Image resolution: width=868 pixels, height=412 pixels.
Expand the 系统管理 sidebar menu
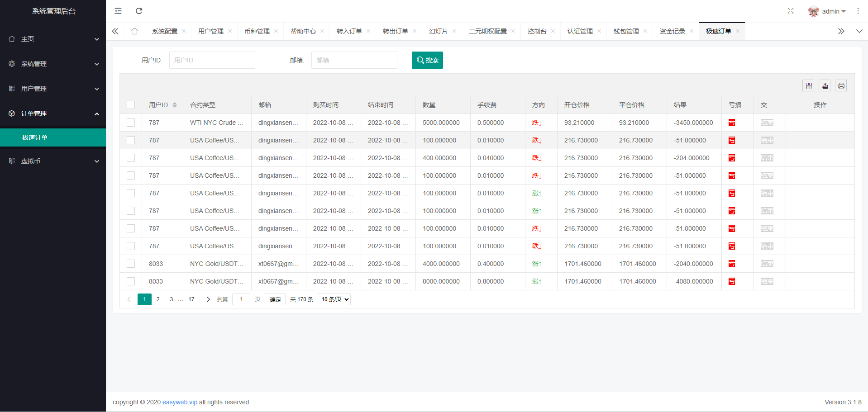(x=53, y=64)
